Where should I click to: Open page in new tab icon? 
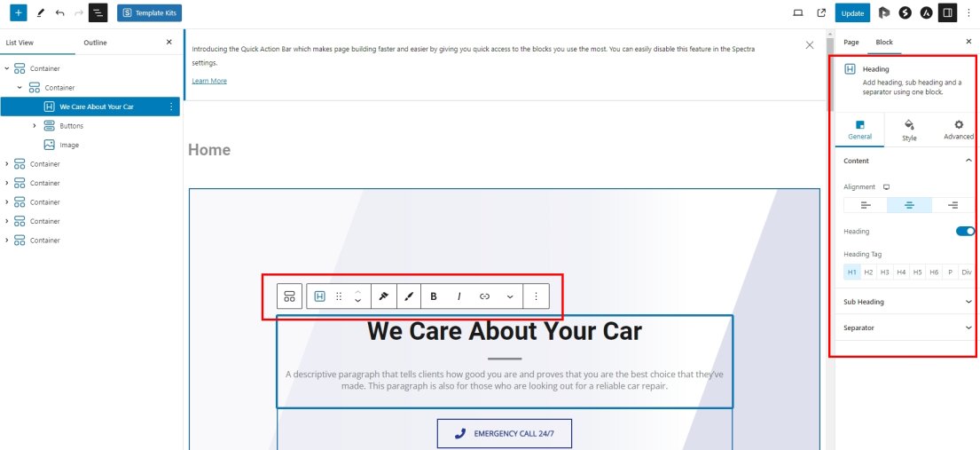[x=821, y=12]
